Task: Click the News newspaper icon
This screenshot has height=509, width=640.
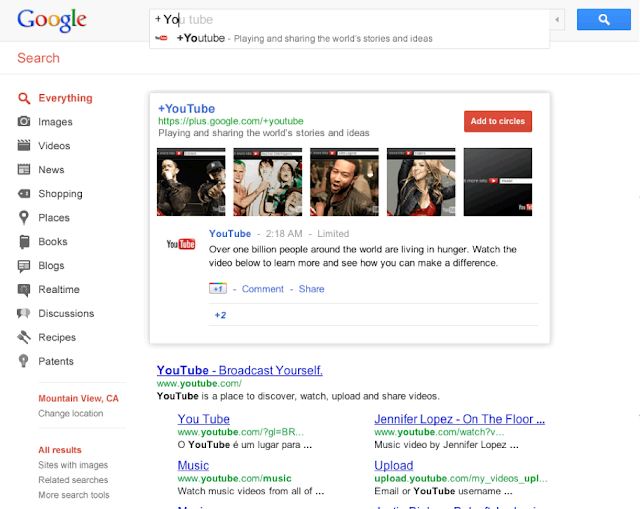Action: [24, 169]
